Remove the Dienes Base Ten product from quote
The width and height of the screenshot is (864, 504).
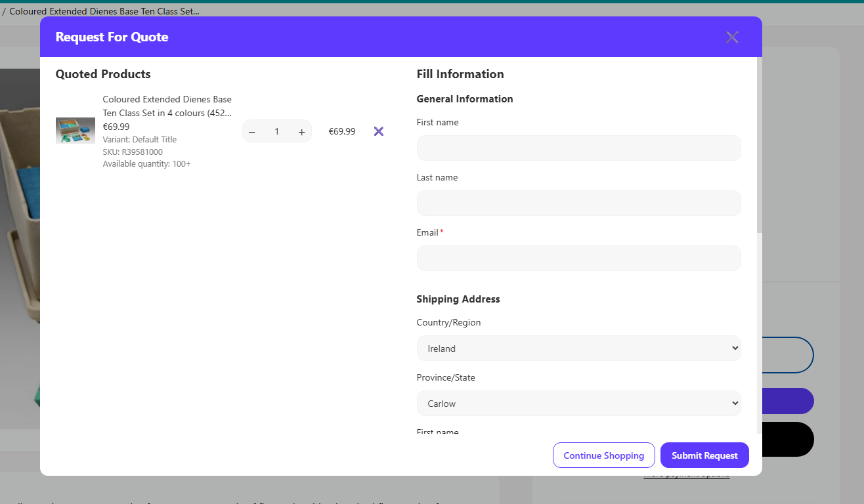[378, 131]
